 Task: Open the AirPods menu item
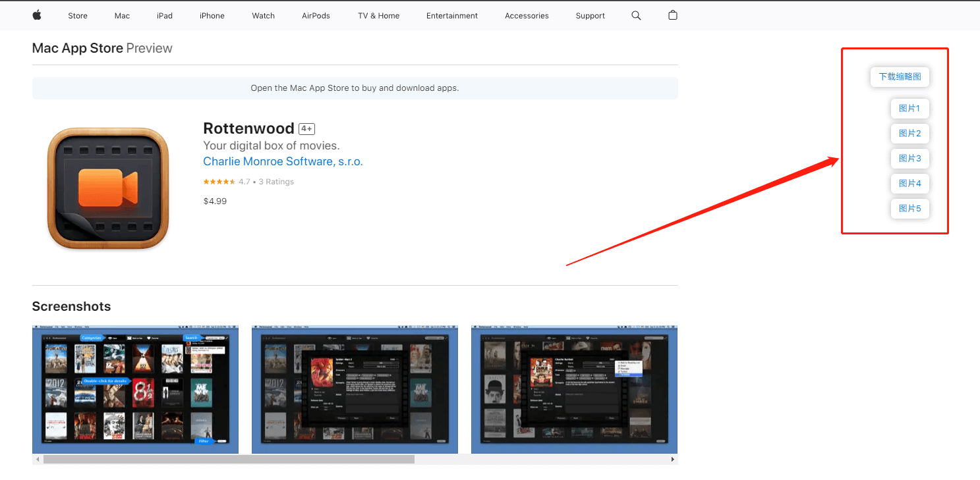[316, 16]
